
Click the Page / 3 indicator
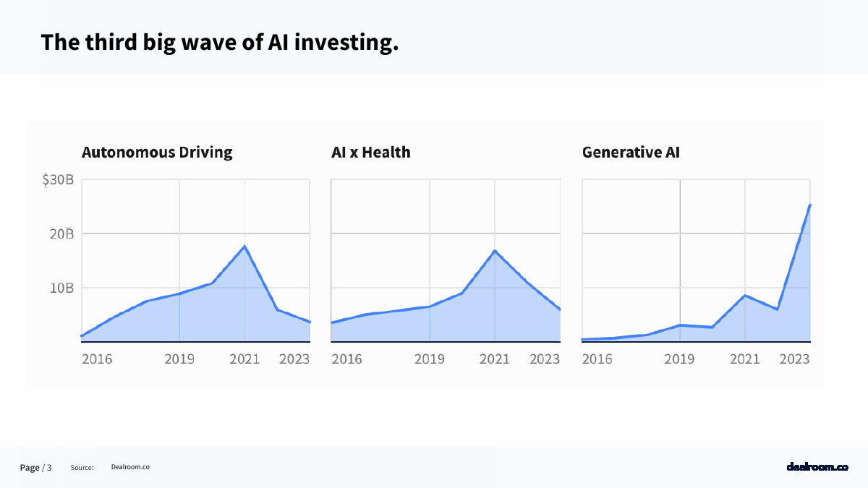35,468
